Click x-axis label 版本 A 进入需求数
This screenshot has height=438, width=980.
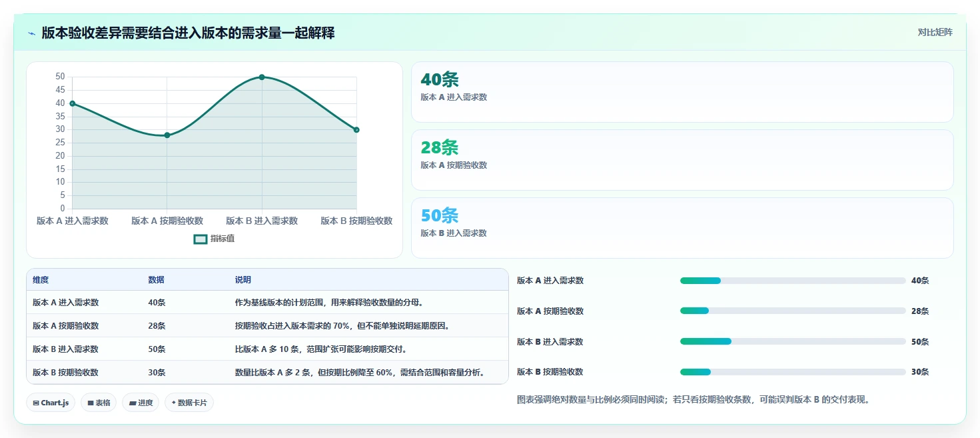coord(73,221)
